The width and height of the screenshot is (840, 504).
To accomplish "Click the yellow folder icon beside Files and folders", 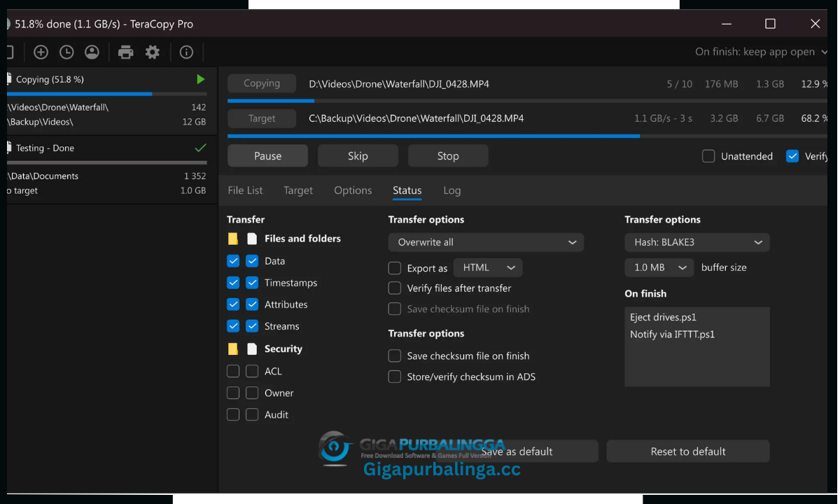I will click(233, 239).
